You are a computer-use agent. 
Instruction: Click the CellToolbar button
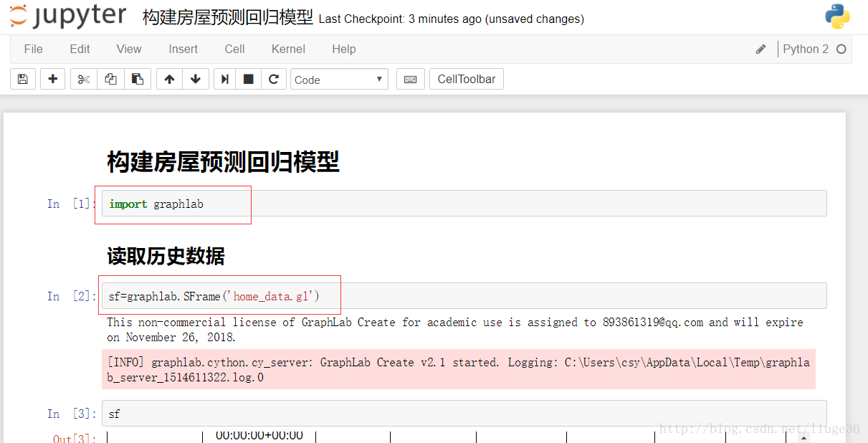[x=467, y=79]
